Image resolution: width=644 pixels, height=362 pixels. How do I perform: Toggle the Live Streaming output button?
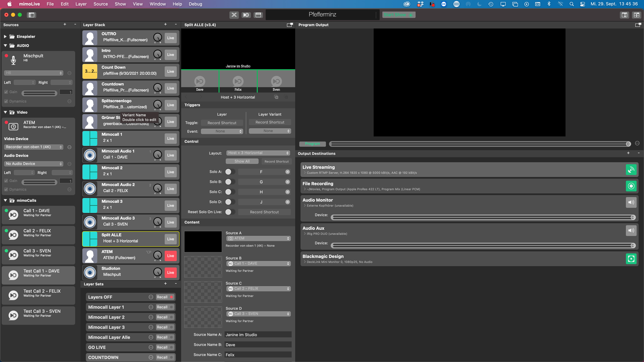(631, 170)
